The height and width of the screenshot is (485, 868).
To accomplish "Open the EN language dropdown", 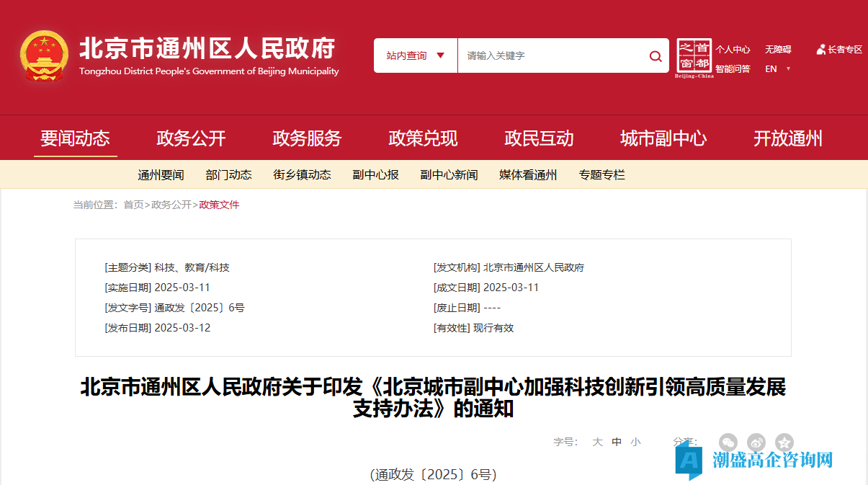I will [x=777, y=69].
